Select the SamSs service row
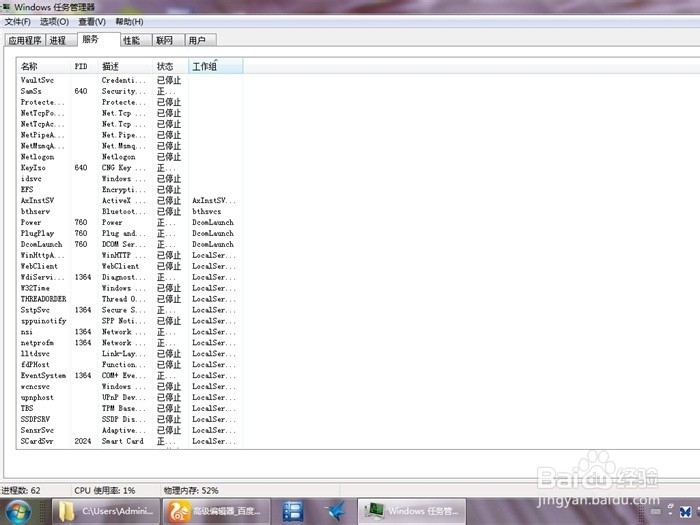Image resolution: width=700 pixels, height=525 pixels. 130,91
